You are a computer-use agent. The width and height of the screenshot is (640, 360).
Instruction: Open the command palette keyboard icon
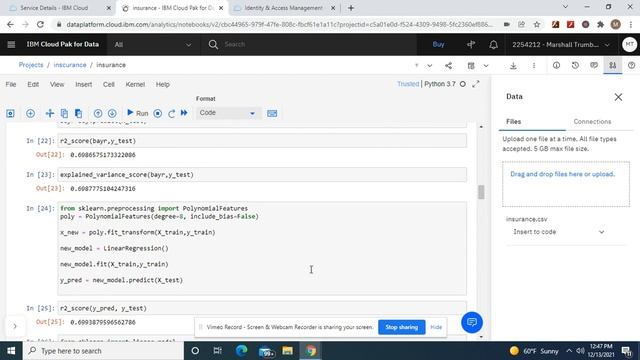tap(272, 113)
